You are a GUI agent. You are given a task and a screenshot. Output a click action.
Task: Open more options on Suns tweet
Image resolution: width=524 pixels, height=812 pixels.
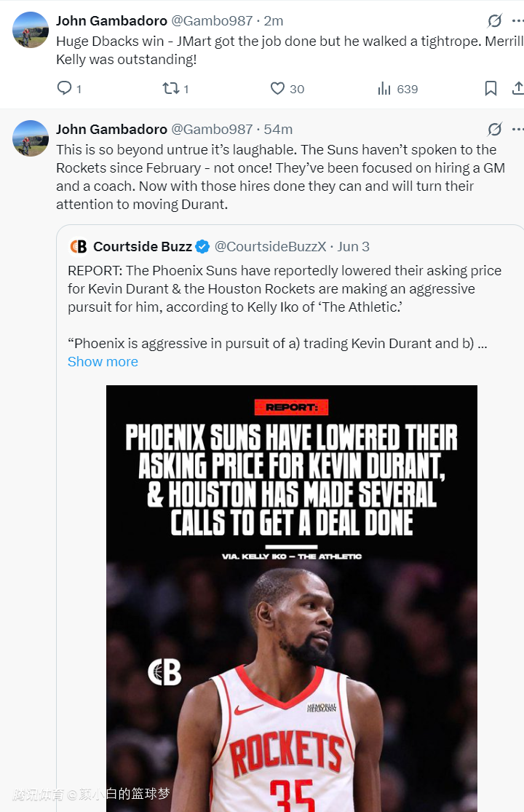(x=517, y=130)
